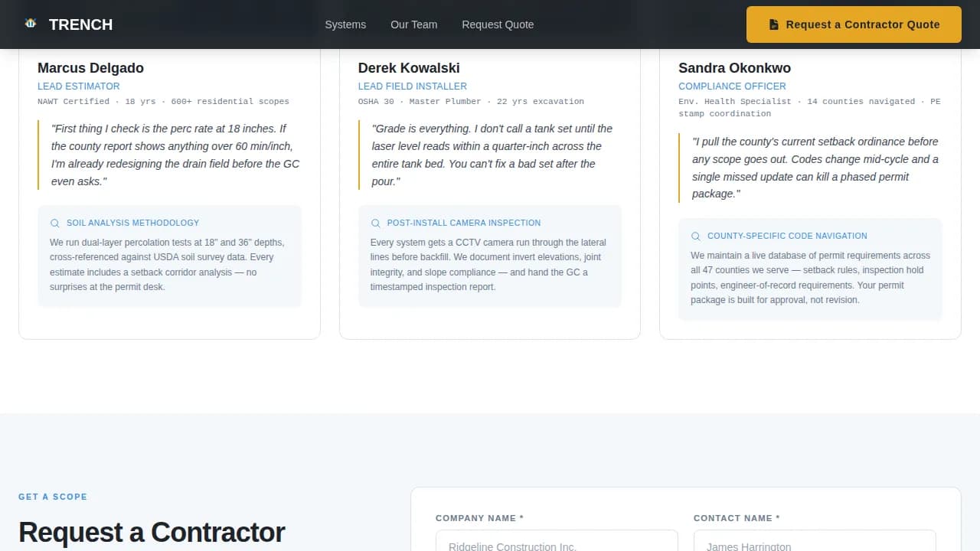Expand the County-Specific Code Navigation section
This screenshot has width=980, height=551.
click(x=787, y=236)
